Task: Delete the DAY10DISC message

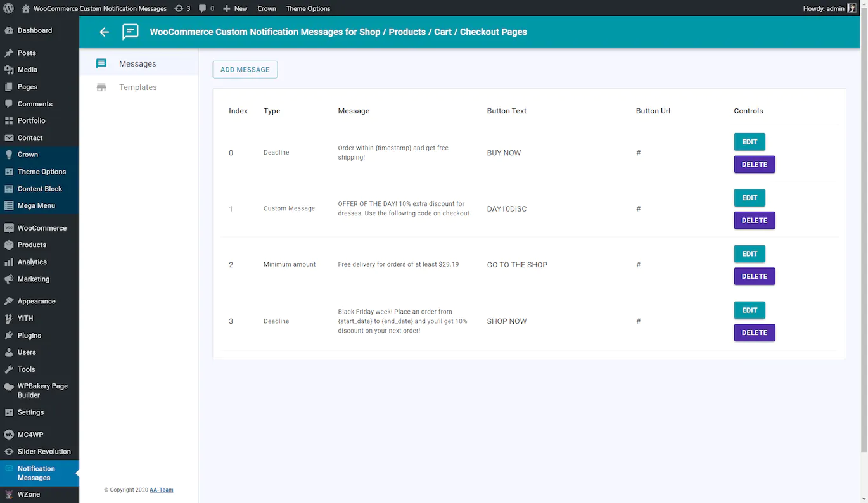Action: click(x=755, y=220)
